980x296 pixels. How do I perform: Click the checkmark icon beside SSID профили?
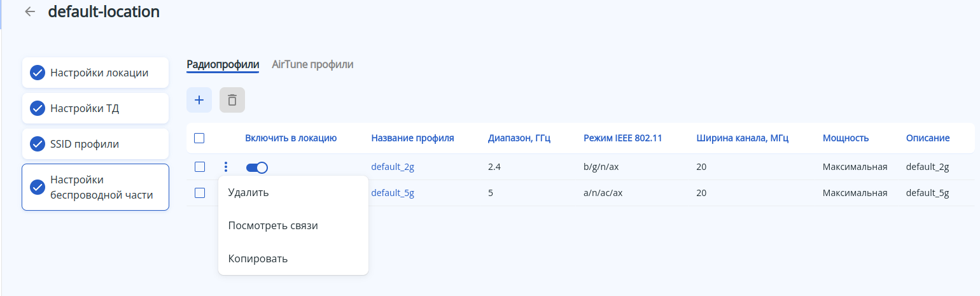click(x=38, y=144)
